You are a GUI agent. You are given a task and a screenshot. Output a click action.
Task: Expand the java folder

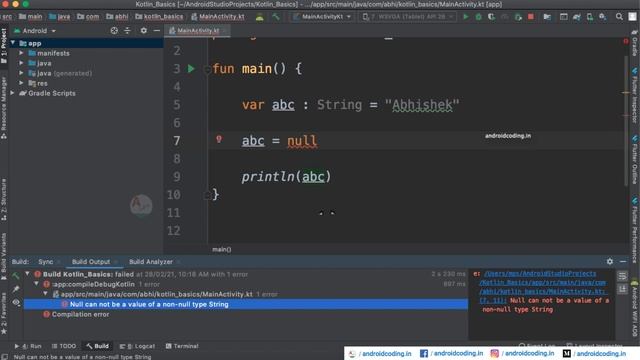21,63
